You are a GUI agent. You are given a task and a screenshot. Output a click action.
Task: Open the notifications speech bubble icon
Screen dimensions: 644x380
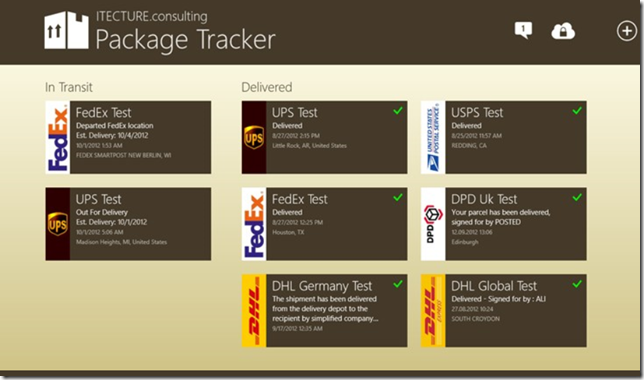tap(523, 30)
